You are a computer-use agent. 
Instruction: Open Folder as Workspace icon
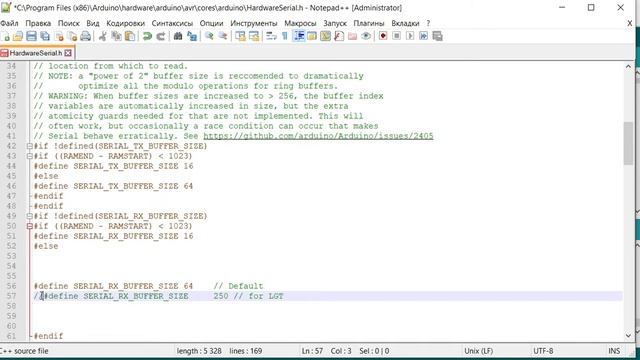click(x=352, y=36)
